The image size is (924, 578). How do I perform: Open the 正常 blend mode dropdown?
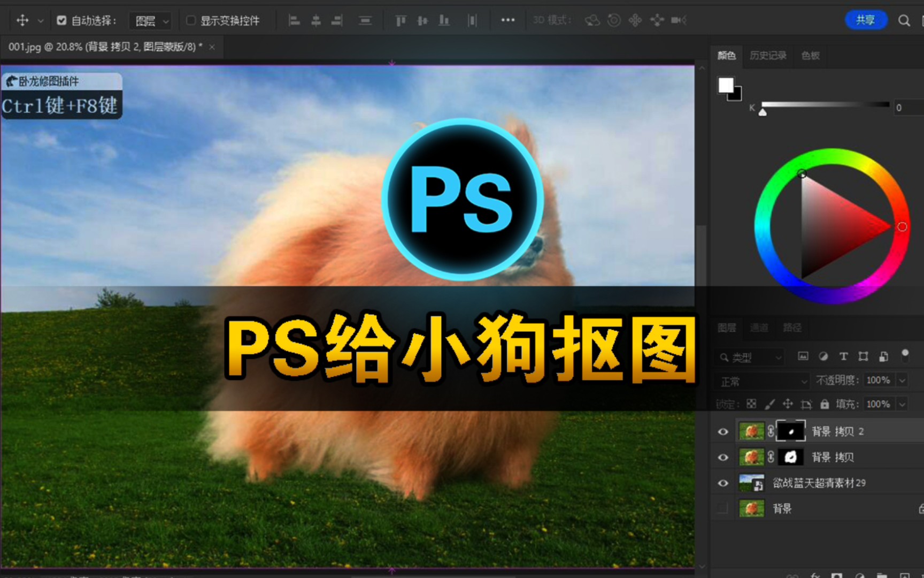tap(762, 381)
